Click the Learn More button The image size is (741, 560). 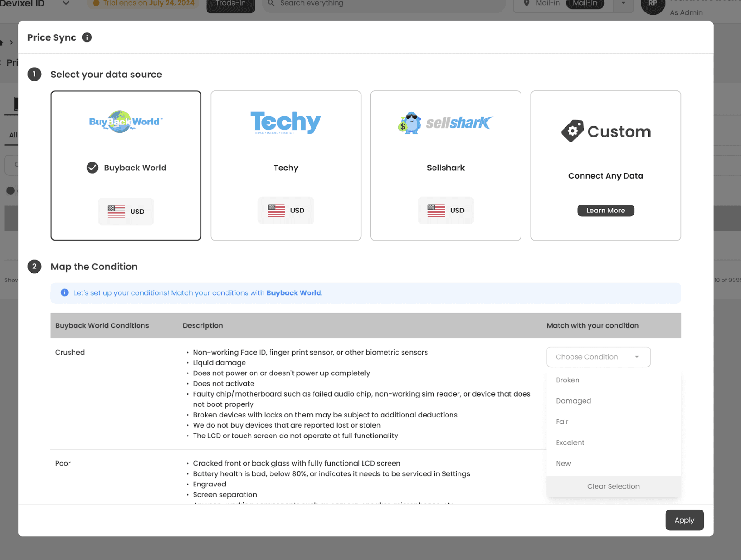click(606, 211)
